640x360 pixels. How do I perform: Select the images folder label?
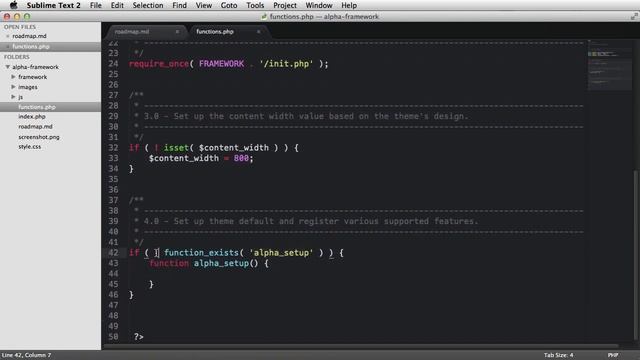coord(28,87)
